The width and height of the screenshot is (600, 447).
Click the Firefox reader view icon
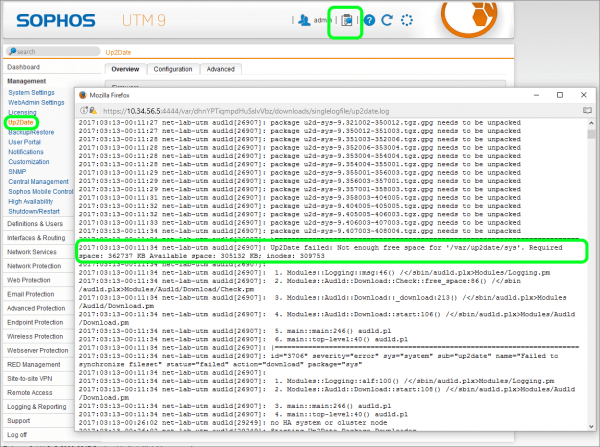(587, 111)
